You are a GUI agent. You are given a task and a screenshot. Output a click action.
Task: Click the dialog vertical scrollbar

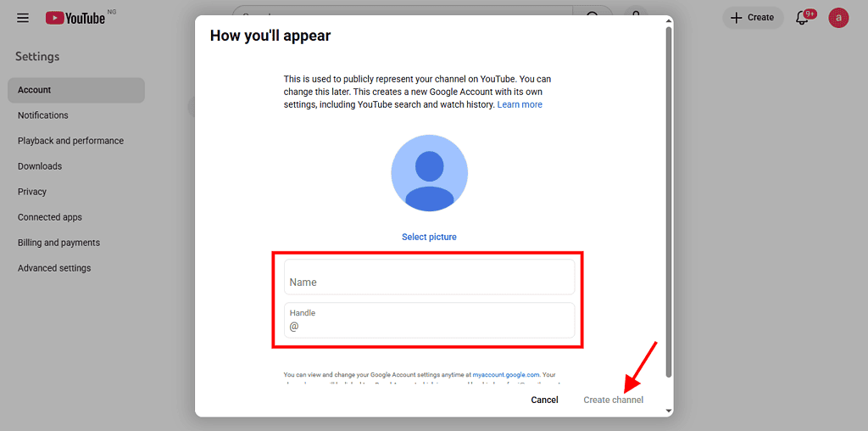(668, 200)
